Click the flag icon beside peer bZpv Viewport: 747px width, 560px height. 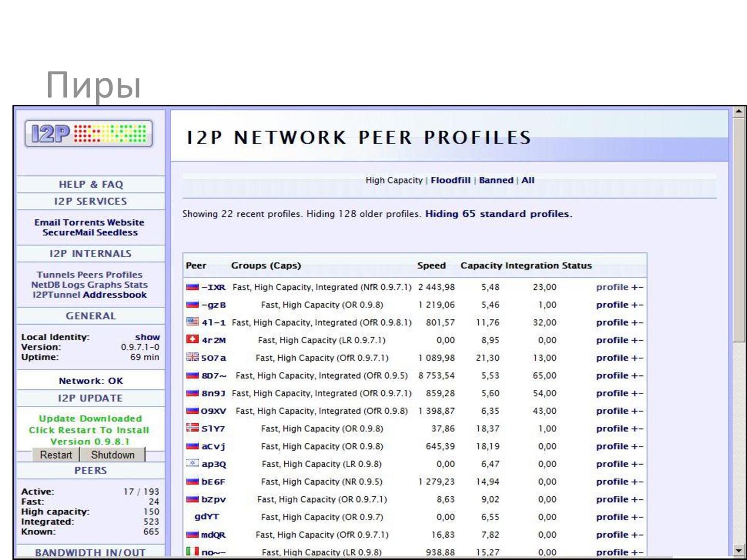click(x=192, y=499)
